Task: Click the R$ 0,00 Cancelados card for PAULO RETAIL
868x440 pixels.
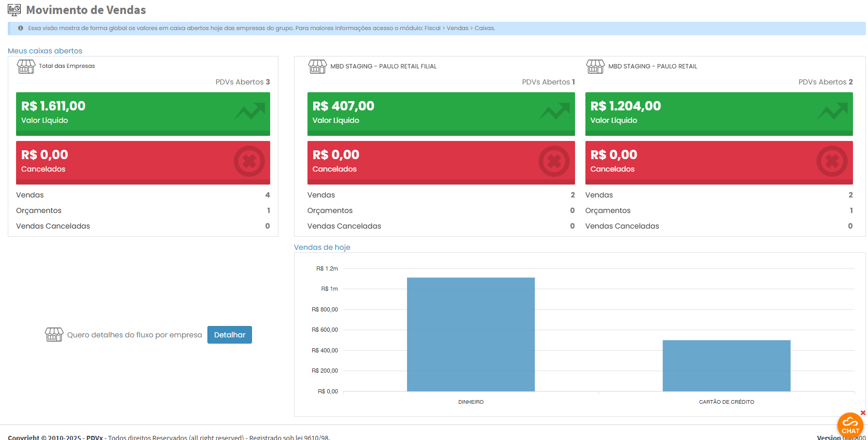Action: pyautogui.click(x=719, y=162)
